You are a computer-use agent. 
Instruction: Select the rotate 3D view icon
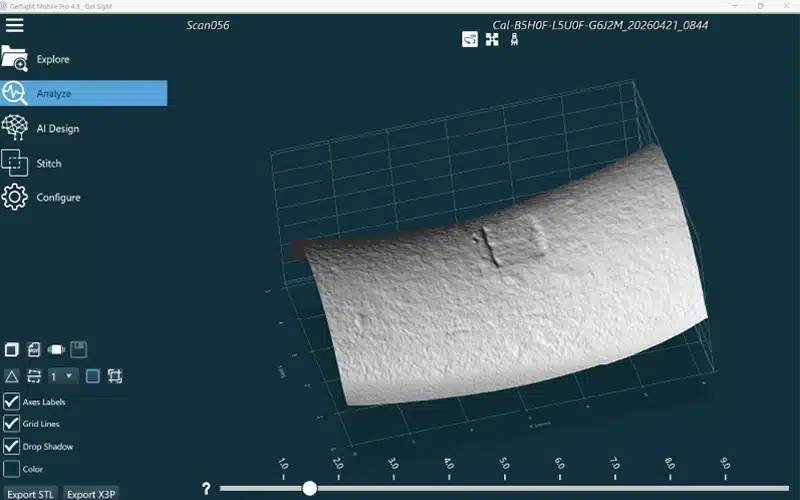[x=470, y=39]
